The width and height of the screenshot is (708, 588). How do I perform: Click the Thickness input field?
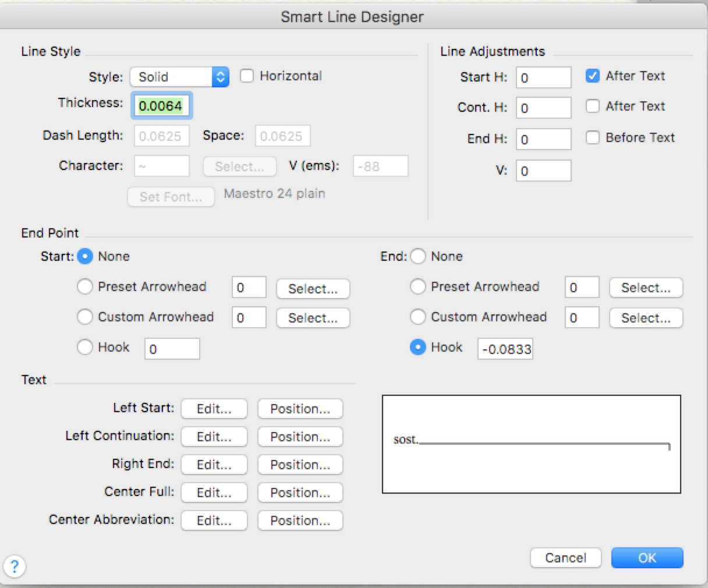(x=161, y=106)
